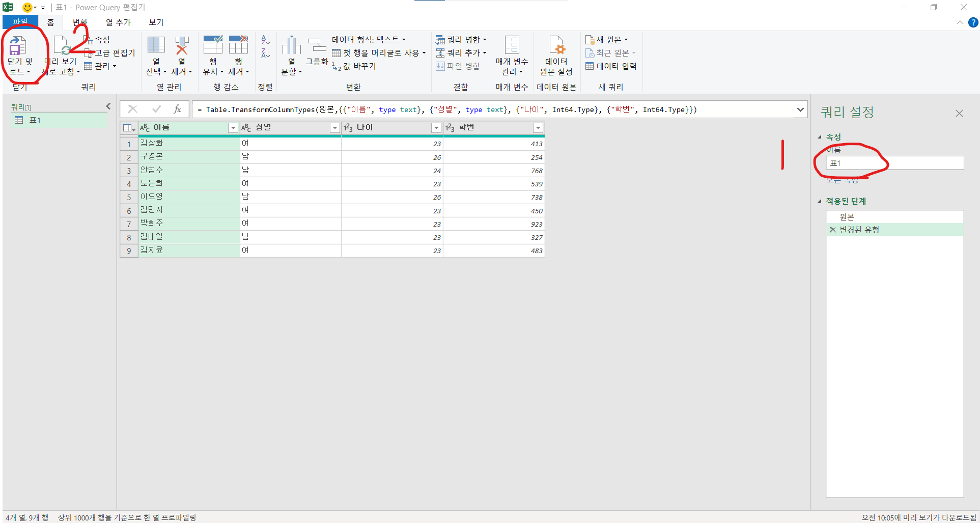This screenshot has width=980, height=523.
Task: Click the Excel icon in the title bar
Action: point(8,7)
